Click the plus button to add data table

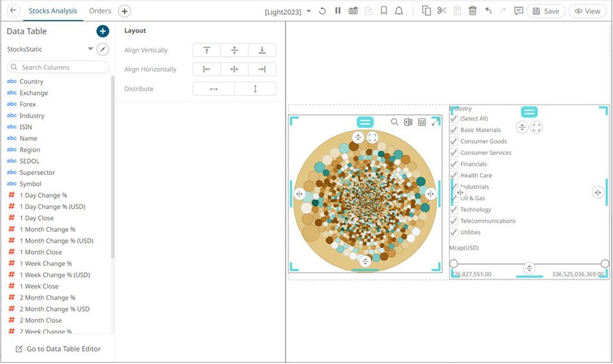103,32
